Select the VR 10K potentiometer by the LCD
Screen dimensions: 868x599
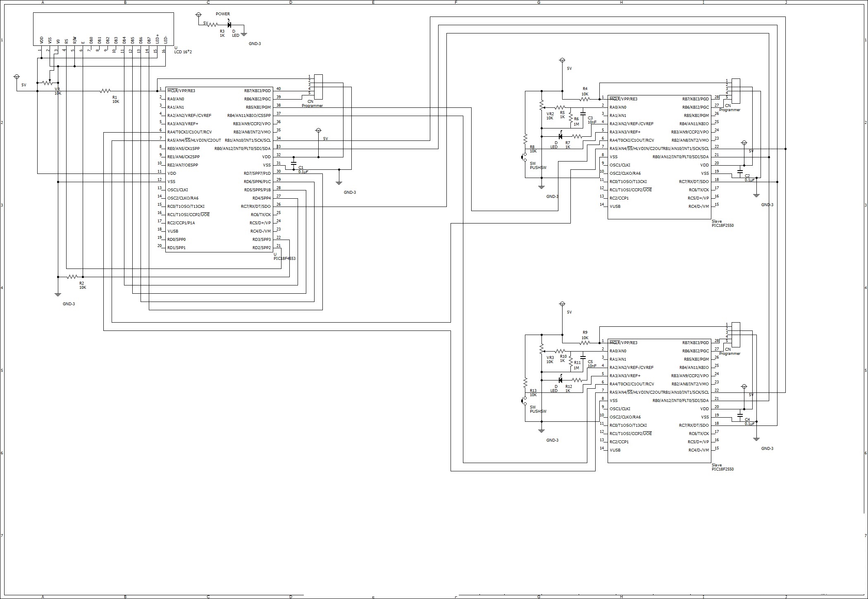coord(48,83)
